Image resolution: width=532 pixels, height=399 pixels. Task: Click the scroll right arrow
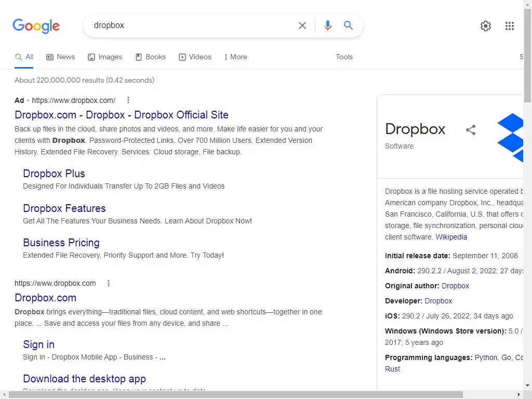pos(519,395)
